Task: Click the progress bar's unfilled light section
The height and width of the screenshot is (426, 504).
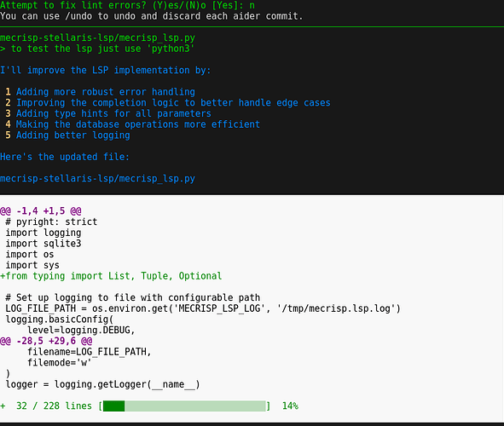Action: point(195,406)
